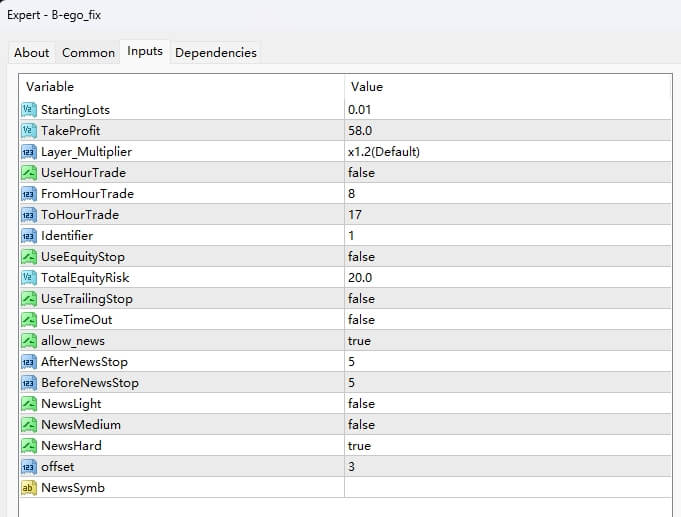Click the Identifier integer icon
The image size is (681, 517).
(x=28, y=235)
